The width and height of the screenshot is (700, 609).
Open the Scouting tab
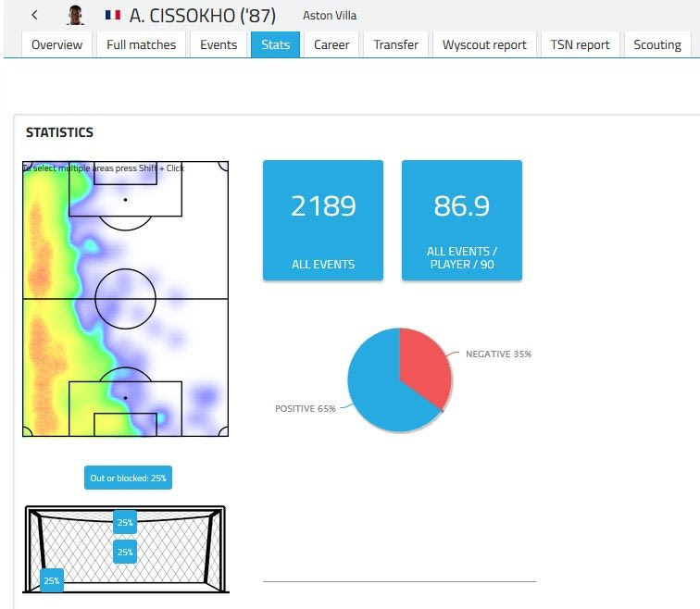click(656, 44)
